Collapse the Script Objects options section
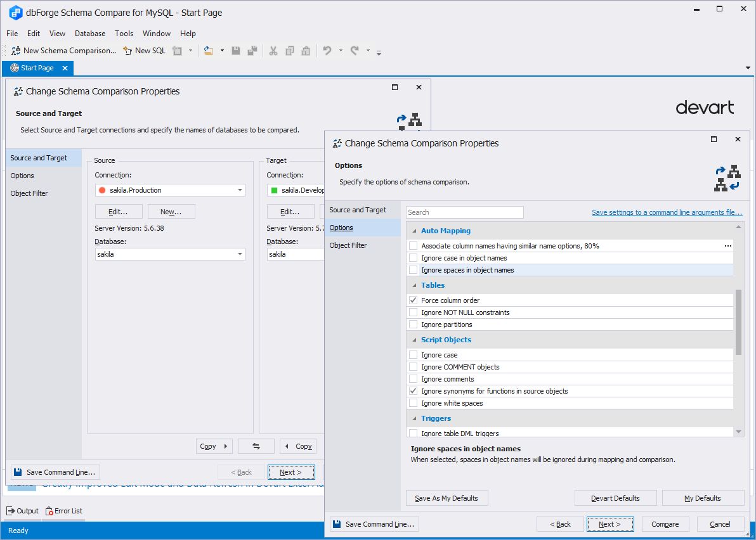The height and width of the screenshot is (540, 756). click(414, 340)
